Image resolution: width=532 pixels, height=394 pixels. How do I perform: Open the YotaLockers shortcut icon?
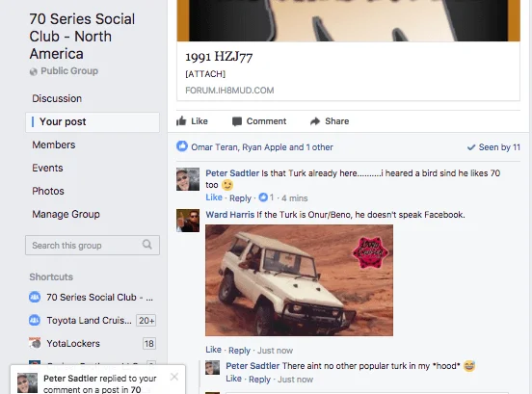pyautogui.click(x=35, y=343)
